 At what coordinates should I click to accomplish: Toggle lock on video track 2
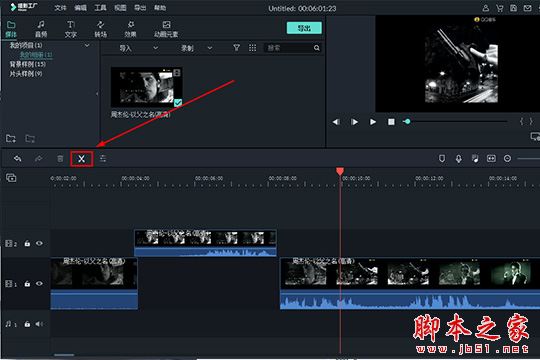27,244
